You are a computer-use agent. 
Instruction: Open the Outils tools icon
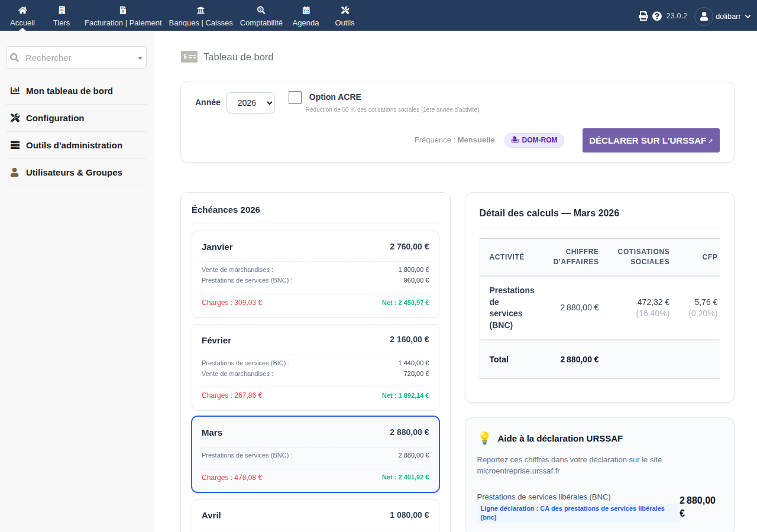coord(345,10)
